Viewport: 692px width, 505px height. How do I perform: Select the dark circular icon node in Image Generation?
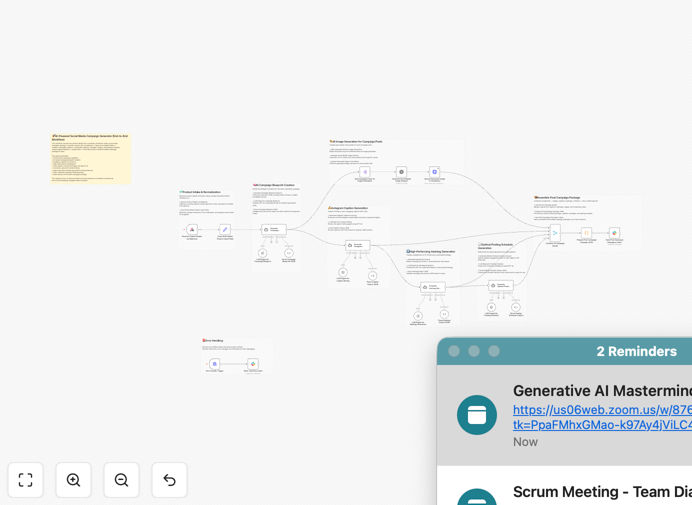point(401,172)
